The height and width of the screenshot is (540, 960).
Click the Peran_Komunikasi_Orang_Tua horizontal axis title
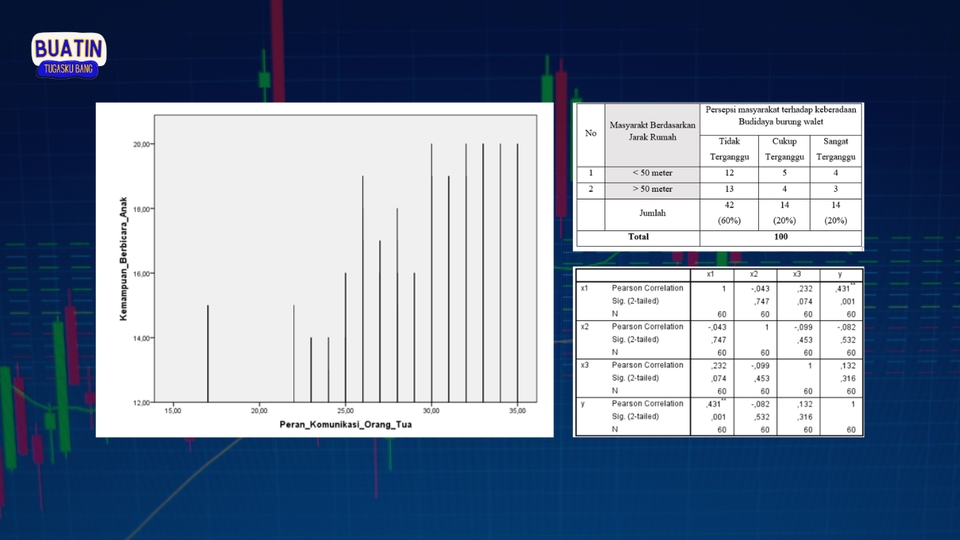(345, 424)
